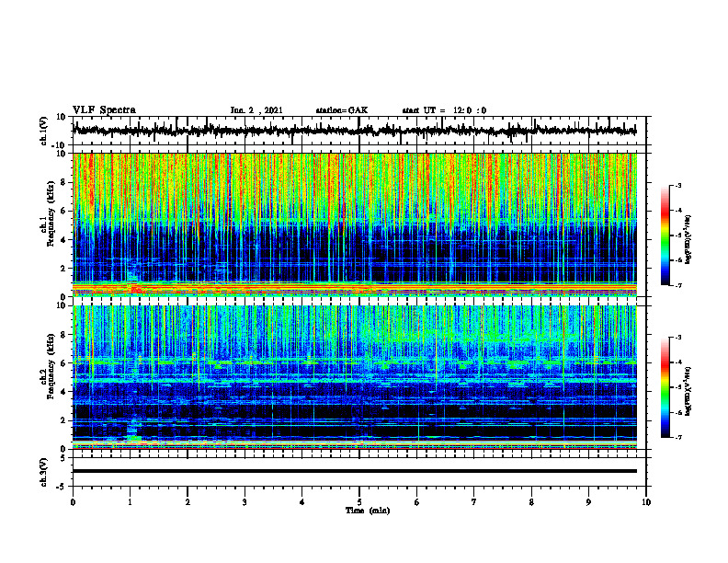Click the flat ch.3 voltage trace line
Image resolution: width=728 pixels, height=563 pixels.
354,471
